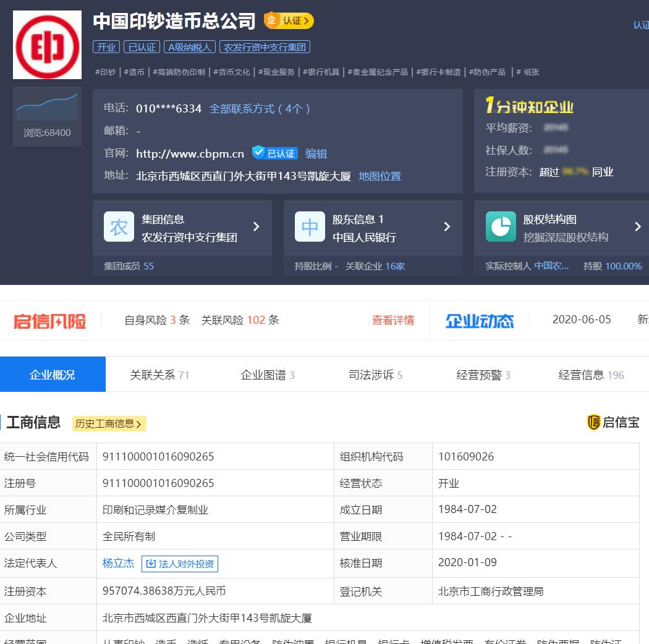Click the 启信风险 logo

(49, 320)
